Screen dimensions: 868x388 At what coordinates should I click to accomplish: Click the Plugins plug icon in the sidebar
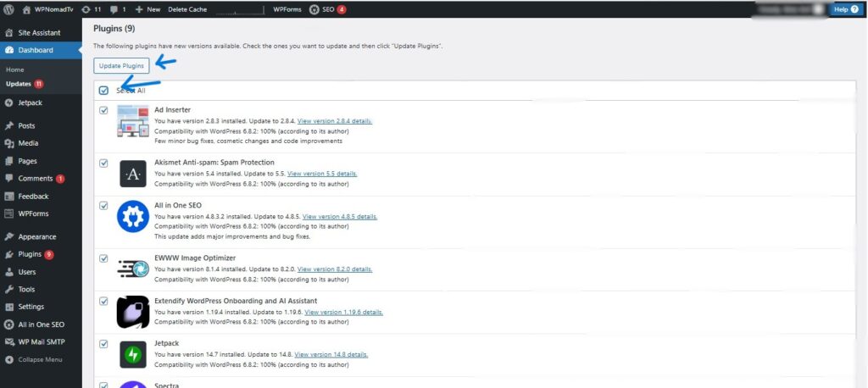pyautogui.click(x=8, y=255)
